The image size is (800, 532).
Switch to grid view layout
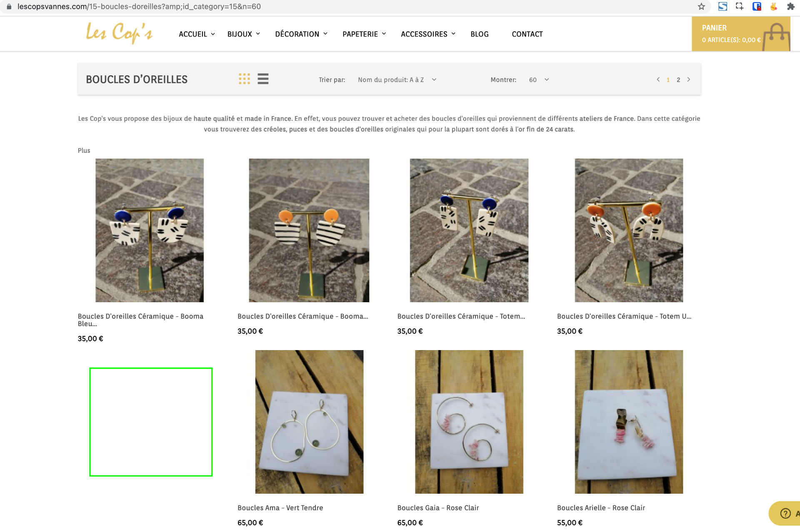click(245, 79)
